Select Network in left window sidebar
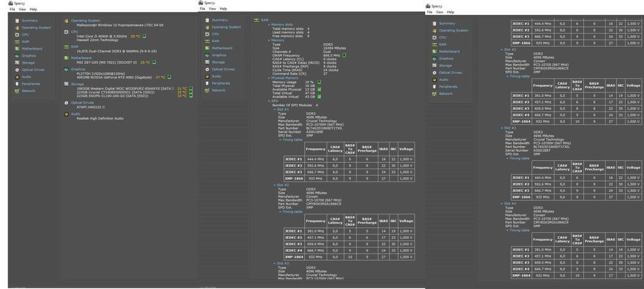644x289 pixels. point(28,91)
